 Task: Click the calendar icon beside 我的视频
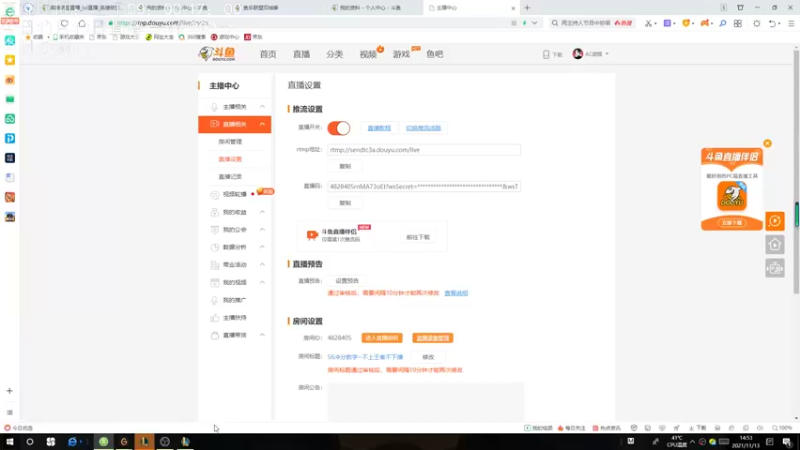pyautogui.click(x=214, y=282)
